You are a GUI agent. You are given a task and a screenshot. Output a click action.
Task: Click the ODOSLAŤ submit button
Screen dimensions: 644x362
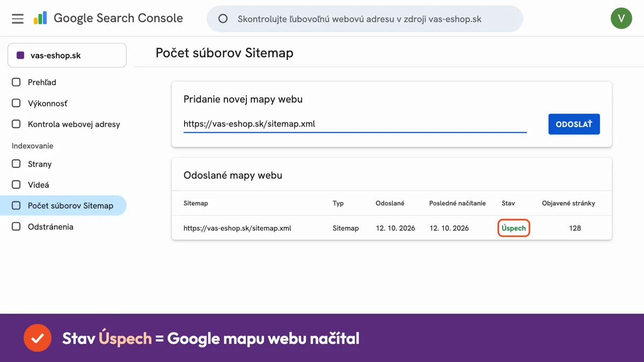pos(574,124)
